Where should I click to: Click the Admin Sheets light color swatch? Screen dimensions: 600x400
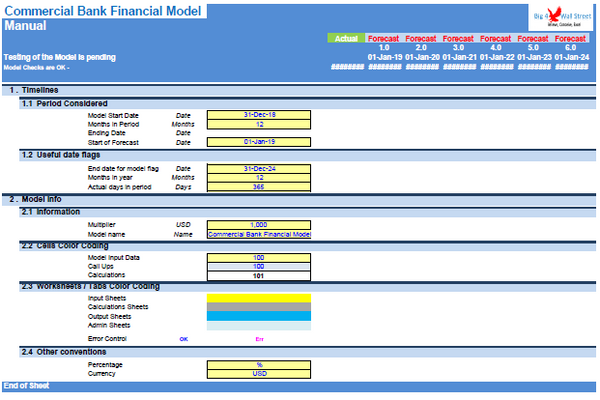[259, 325]
